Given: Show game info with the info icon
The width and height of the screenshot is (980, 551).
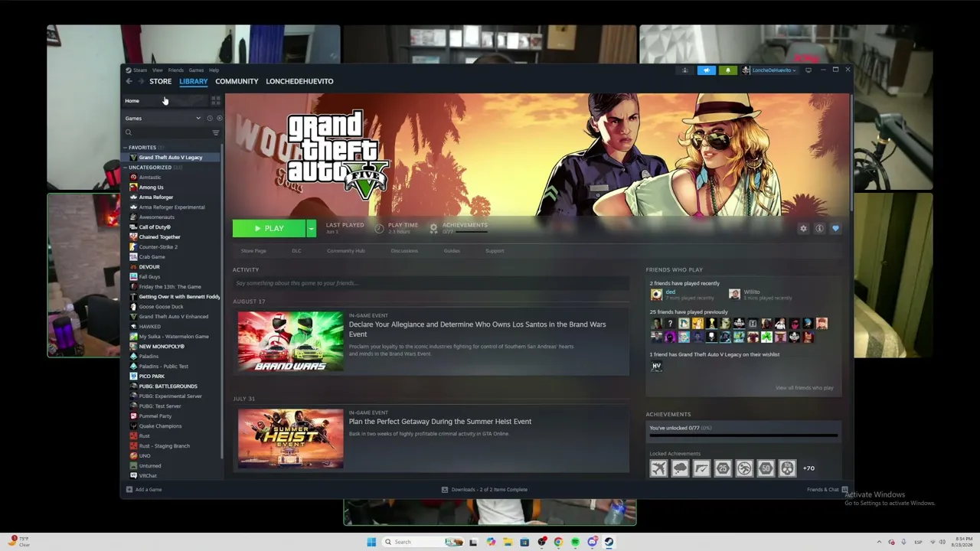Looking at the screenshot, I should tap(819, 228).
